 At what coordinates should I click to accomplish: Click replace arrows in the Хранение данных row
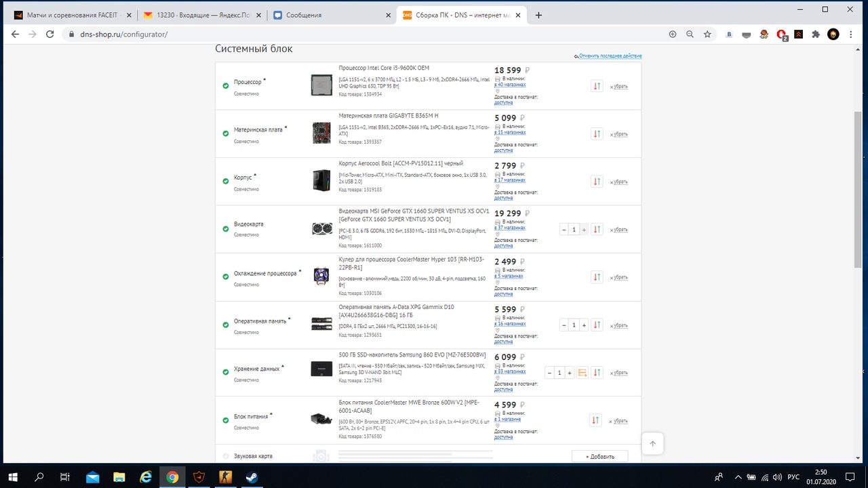click(x=597, y=373)
